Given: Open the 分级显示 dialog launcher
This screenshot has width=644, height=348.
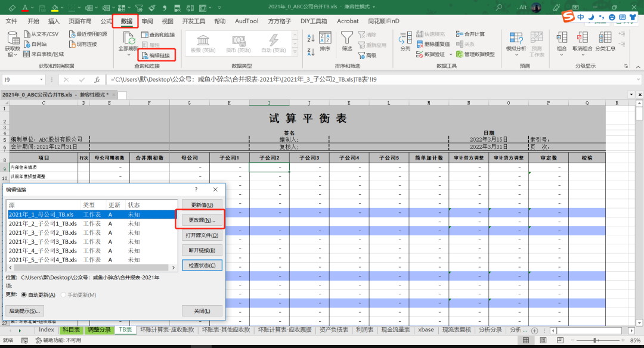Looking at the screenshot, I should pyautogui.click(x=626, y=66).
